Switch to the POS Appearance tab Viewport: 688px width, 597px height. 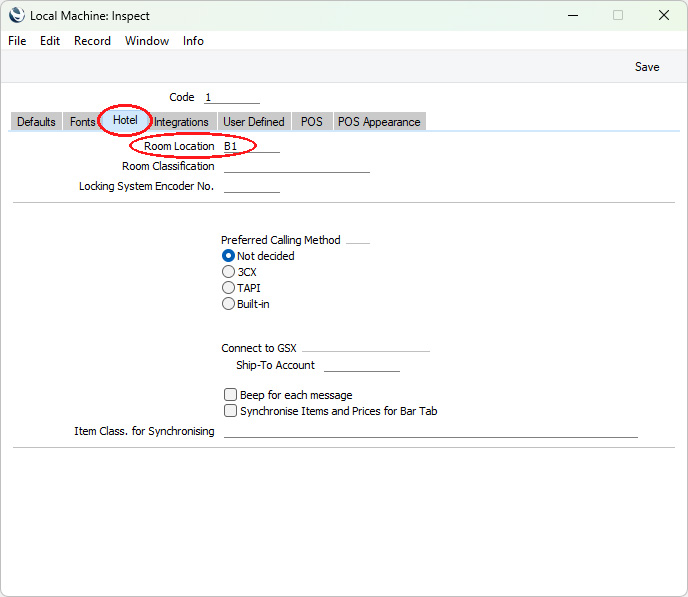[379, 122]
